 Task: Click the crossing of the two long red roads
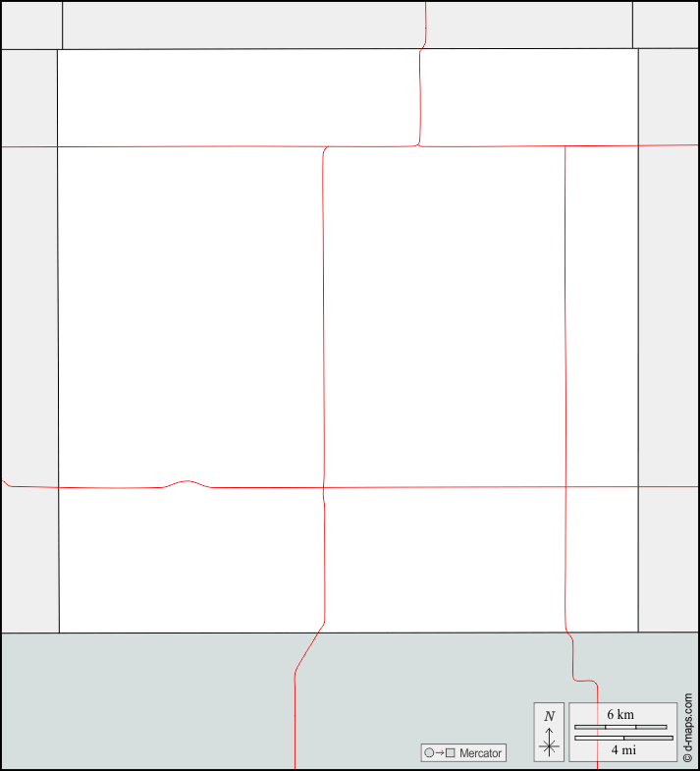(x=323, y=487)
